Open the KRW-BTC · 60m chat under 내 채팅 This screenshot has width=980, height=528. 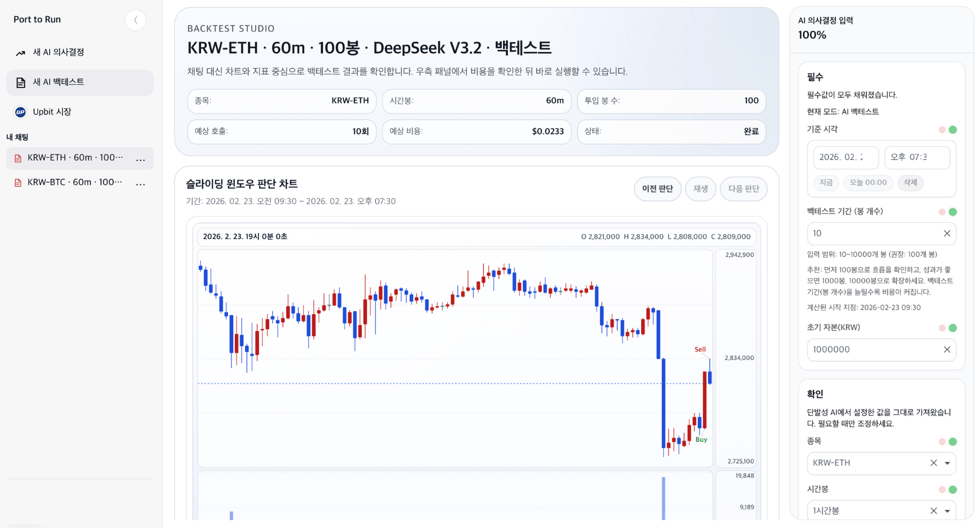click(x=73, y=182)
